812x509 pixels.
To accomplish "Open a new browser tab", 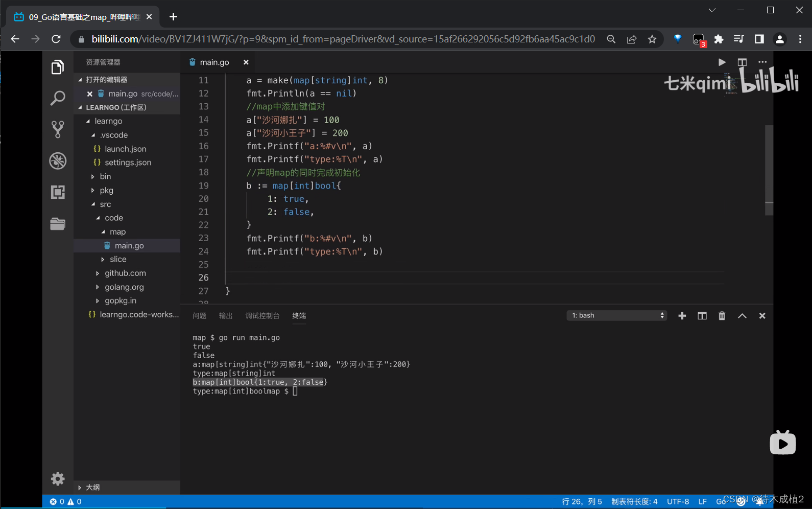I will [x=173, y=17].
